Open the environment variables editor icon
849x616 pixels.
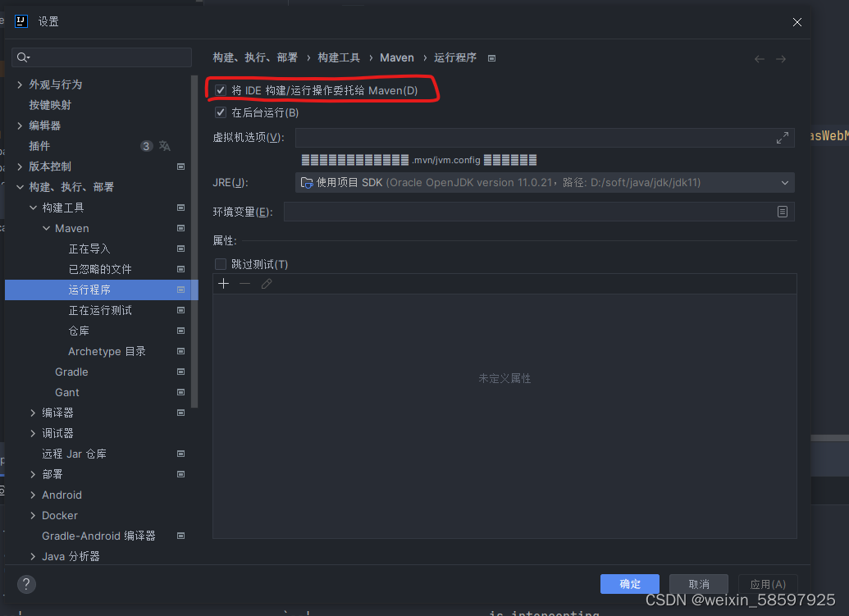click(783, 212)
